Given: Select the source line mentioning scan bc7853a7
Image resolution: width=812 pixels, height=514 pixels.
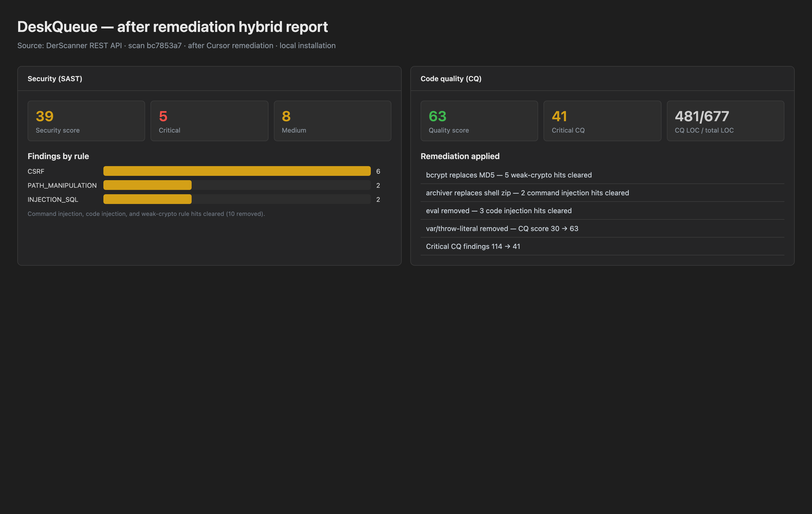Looking at the screenshot, I should 176,45.
